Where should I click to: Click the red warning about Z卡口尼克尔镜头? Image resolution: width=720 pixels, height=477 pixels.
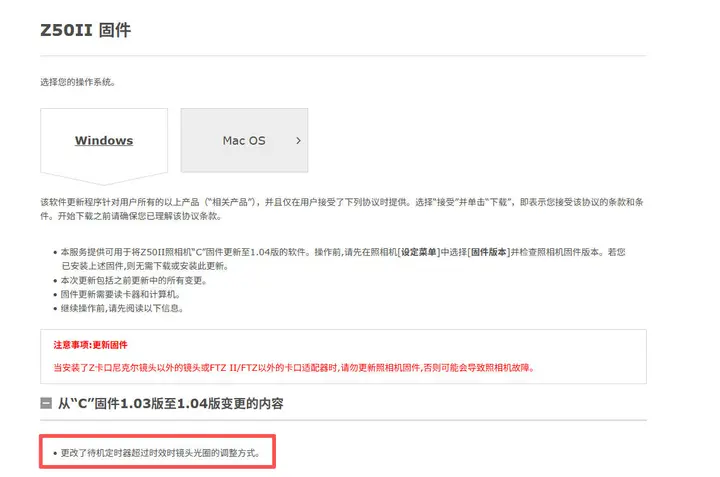(292, 367)
